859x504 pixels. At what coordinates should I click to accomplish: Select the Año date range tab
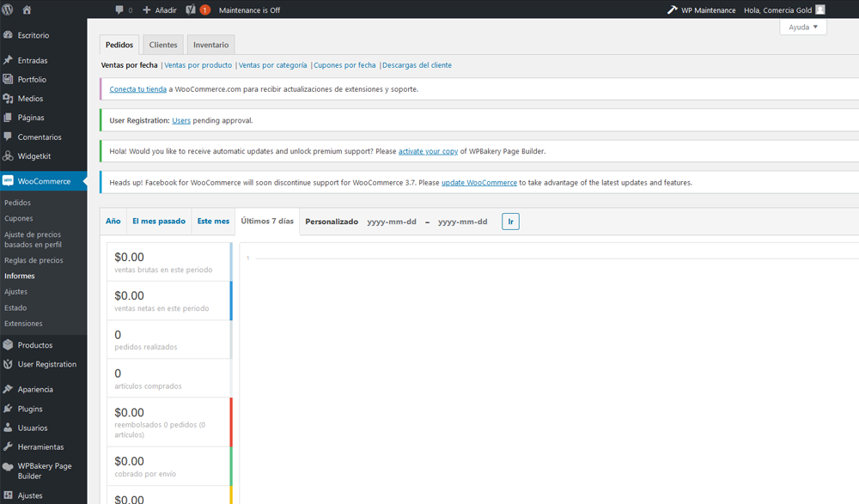pyautogui.click(x=113, y=222)
